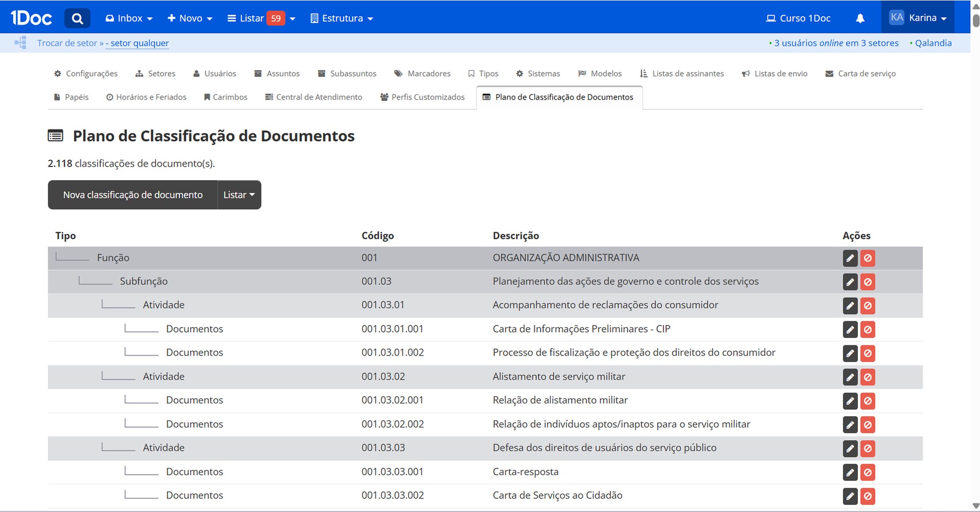Open the search magnifier icon
Screen dimensions: 980x512
[77, 19]
